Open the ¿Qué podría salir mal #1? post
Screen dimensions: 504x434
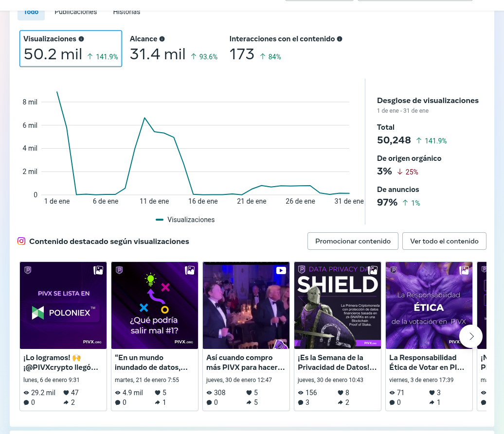pos(155,305)
